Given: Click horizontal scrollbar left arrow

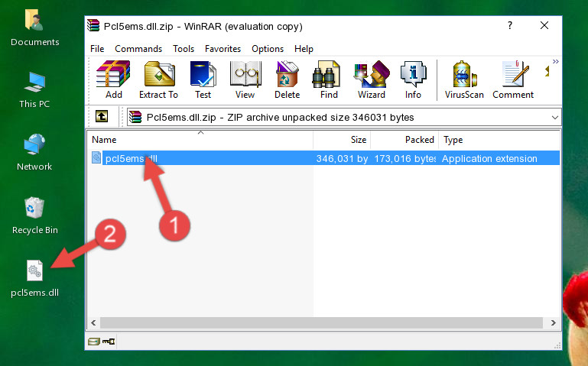Looking at the screenshot, I should point(93,322).
